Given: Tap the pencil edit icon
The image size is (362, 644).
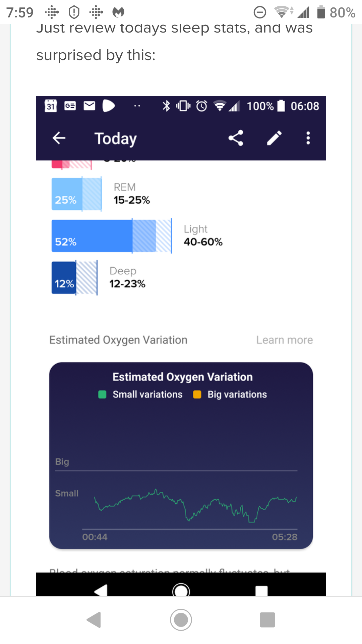Looking at the screenshot, I should pyautogui.click(x=274, y=138).
